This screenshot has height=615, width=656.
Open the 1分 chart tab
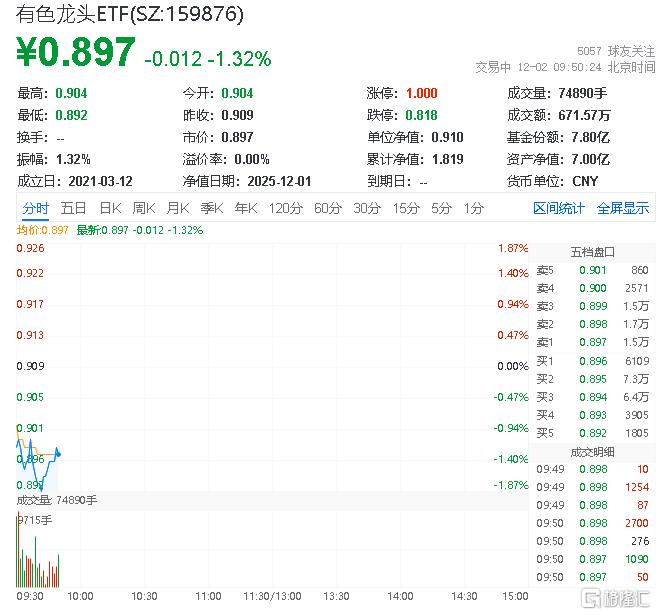[x=474, y=208]
